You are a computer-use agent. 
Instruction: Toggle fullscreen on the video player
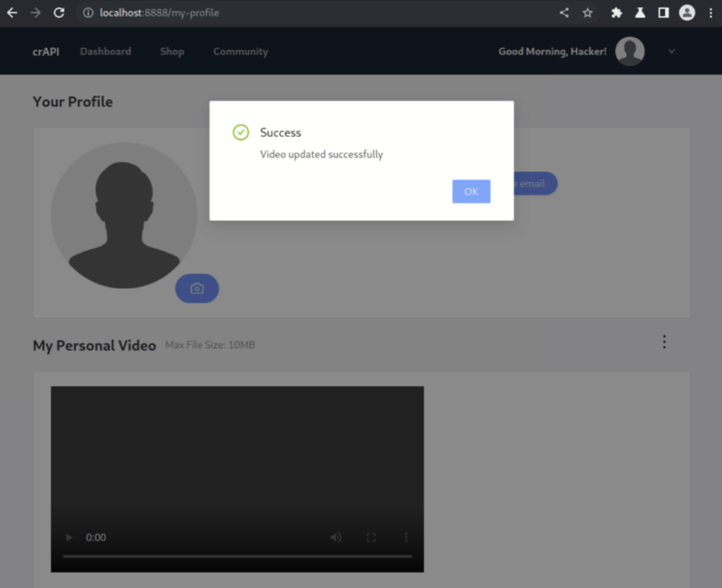(371, 537)
